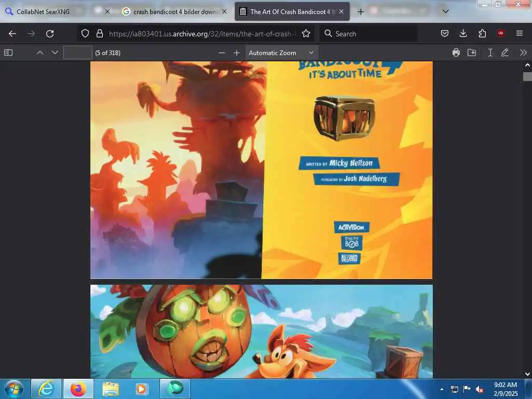The width and height of the screenshot is (532, 399).
Task: Go back to the previous page
Action: [12, 34]
